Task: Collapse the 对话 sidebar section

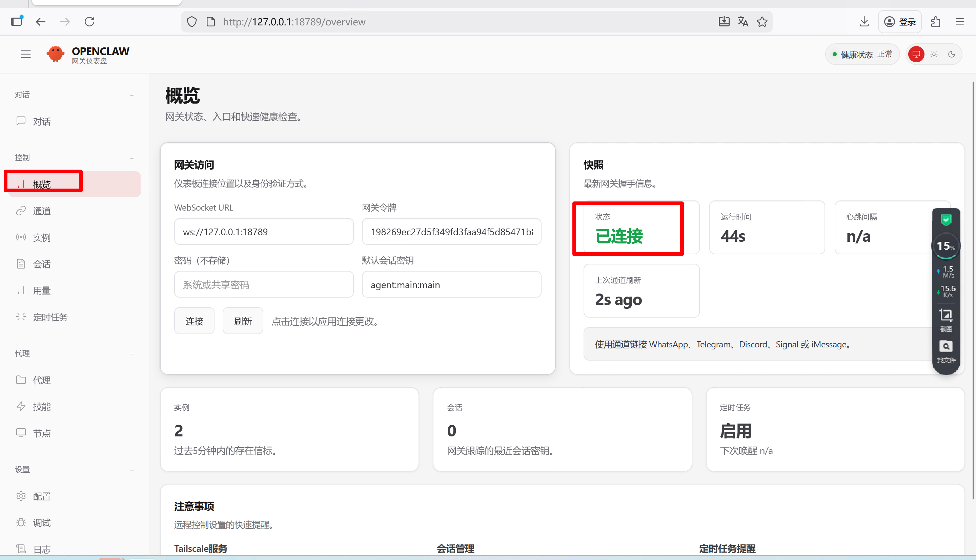Action: point(132,95)
